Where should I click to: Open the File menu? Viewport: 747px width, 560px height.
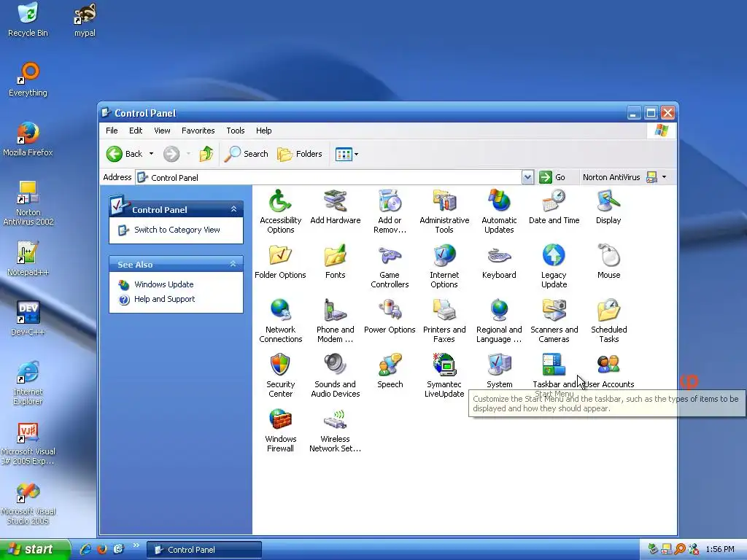tap(112, 131)
